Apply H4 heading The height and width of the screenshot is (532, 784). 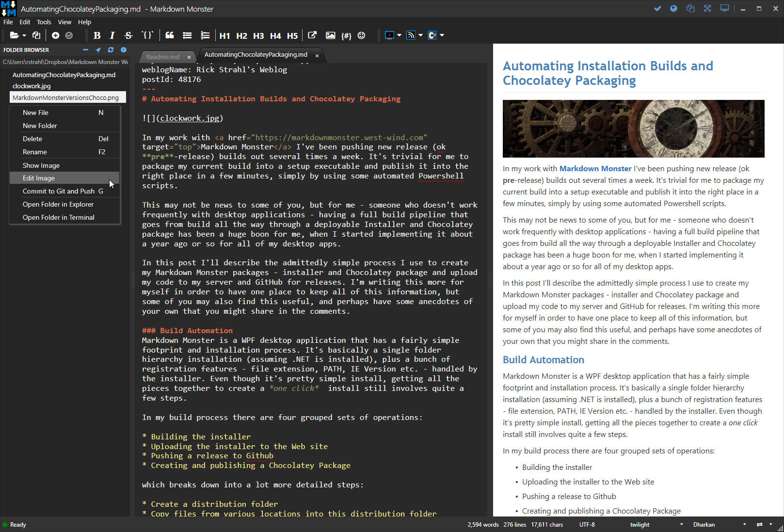[x=275, y=35]
